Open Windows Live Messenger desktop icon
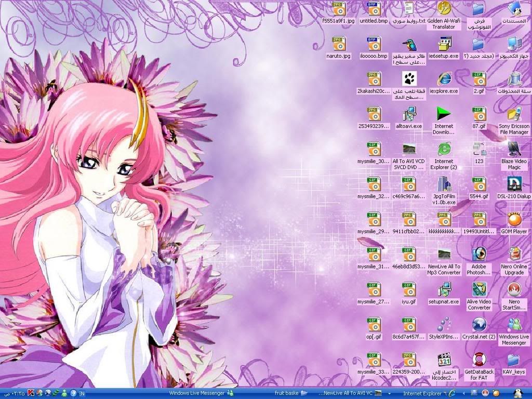Screen dimensions: 532x399 514,325
